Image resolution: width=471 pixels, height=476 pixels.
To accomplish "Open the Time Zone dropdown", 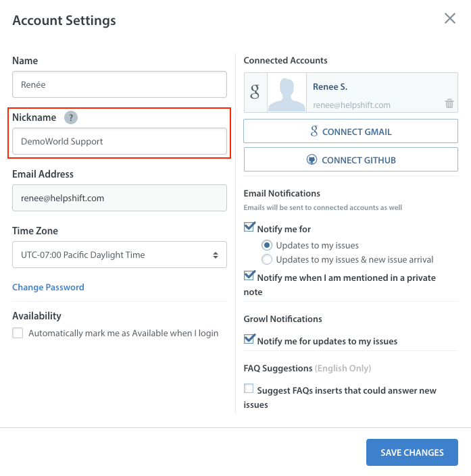I will point(120,255).
